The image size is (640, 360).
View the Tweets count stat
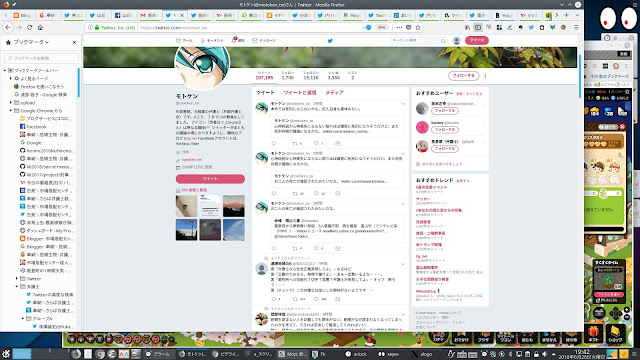pyautogui.click(x=264, y=76)
